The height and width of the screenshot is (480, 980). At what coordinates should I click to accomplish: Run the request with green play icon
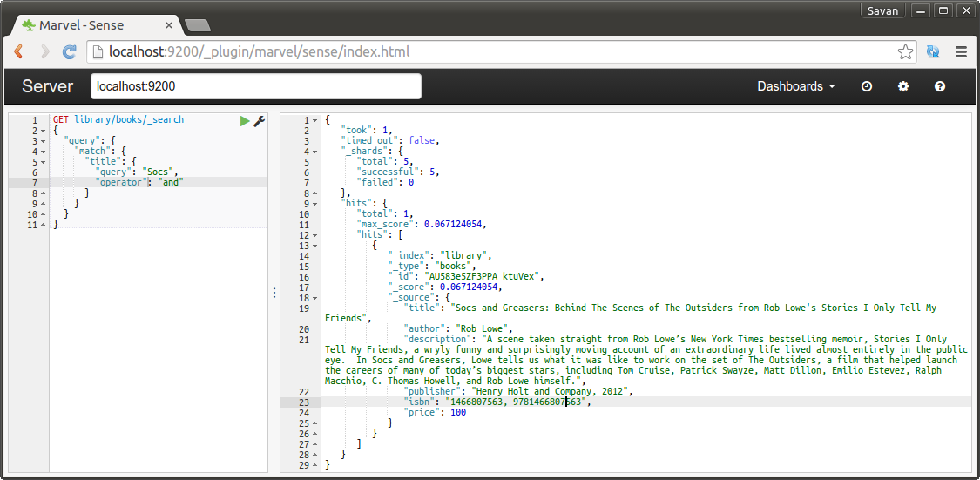tap(245, 121)
